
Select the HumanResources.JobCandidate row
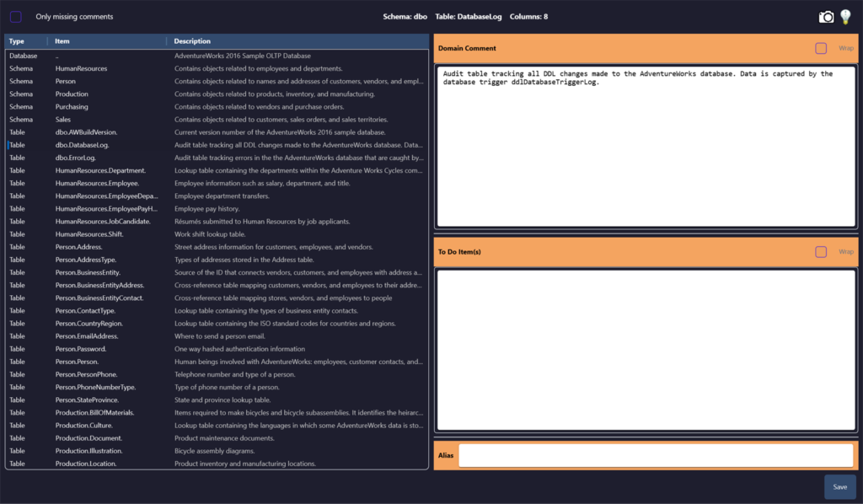tap(217, 221)
